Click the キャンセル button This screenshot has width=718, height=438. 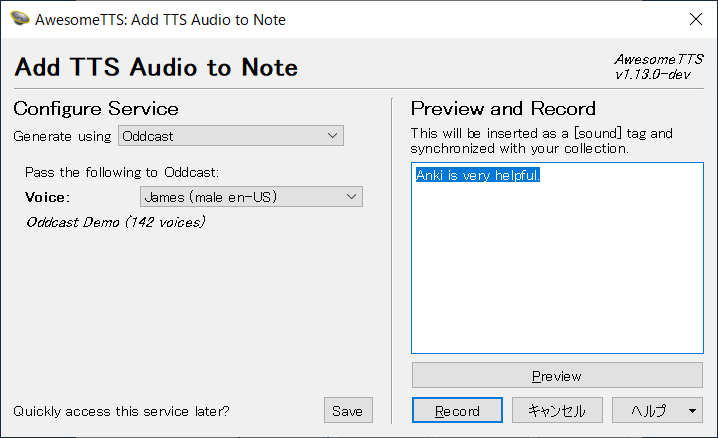[557, 411]
